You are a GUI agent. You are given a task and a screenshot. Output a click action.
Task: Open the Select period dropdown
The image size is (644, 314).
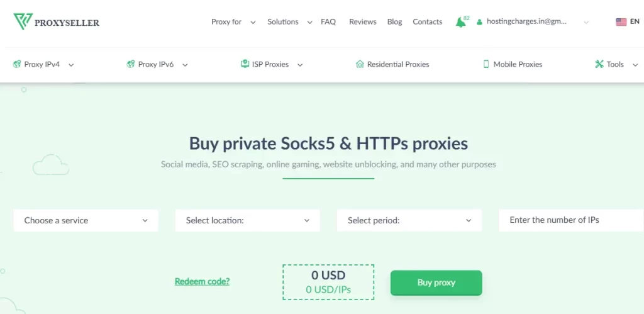pos(409,221)
